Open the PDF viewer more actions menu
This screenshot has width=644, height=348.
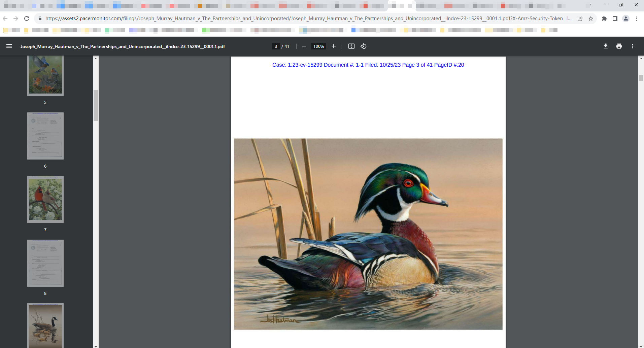pos(632,46)
